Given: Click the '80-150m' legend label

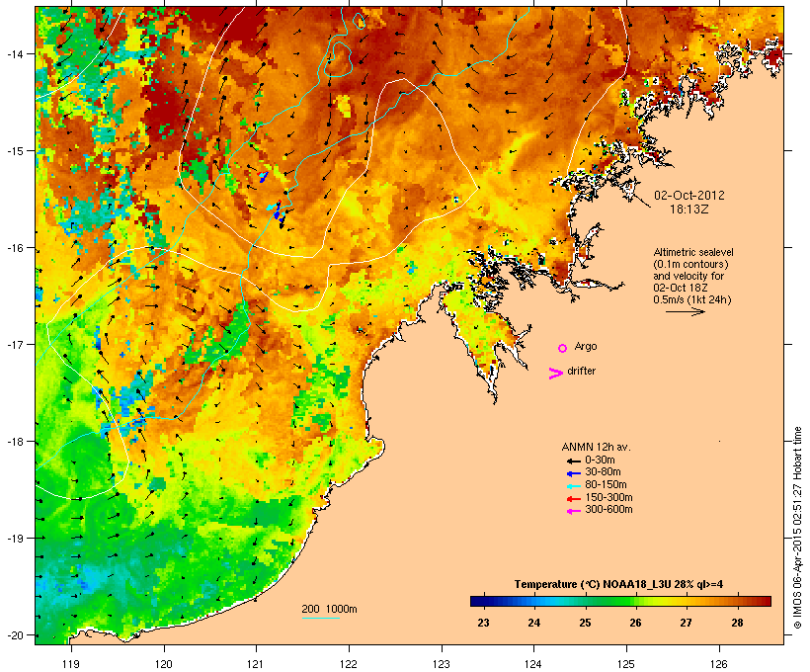Looking at the screenshot, I should [606, 485].
